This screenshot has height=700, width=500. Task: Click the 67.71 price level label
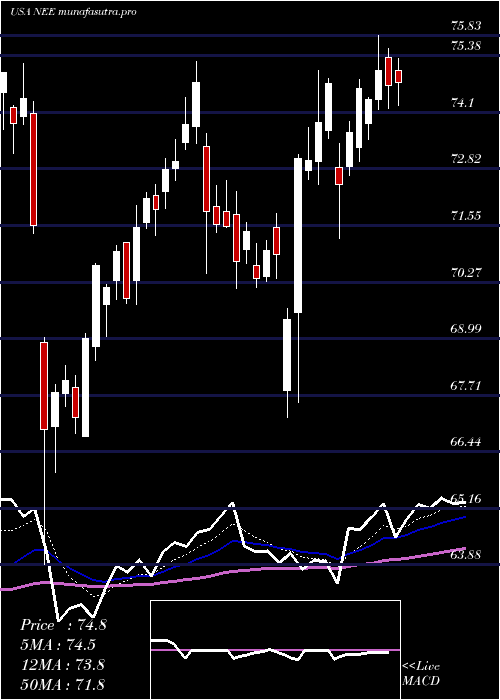click(x=466, y=386)
